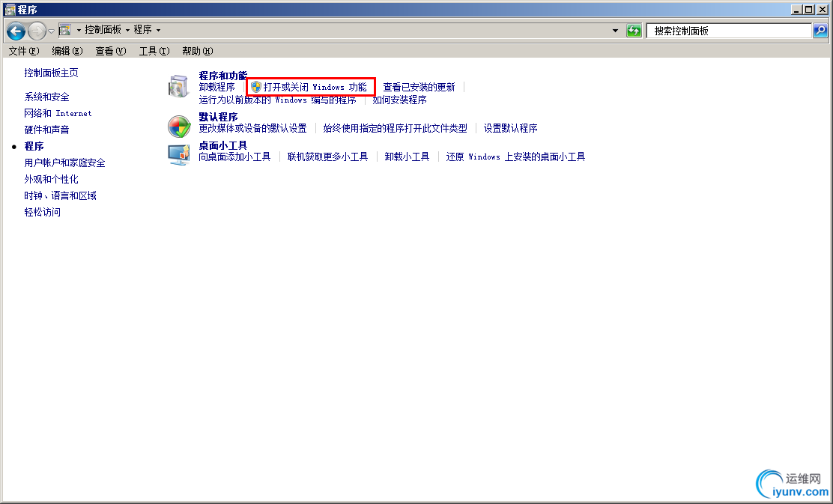Click 打开或关闭 Windows 功能
Image resolution: width=833 pixels, height=504 pixels.
pos(315,87)
